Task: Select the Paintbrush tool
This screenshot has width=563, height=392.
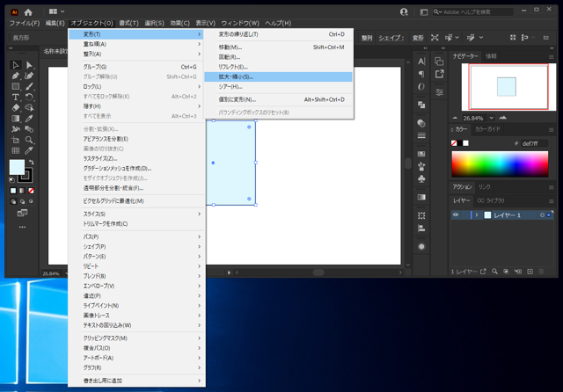Action: [x=29, y=86]
